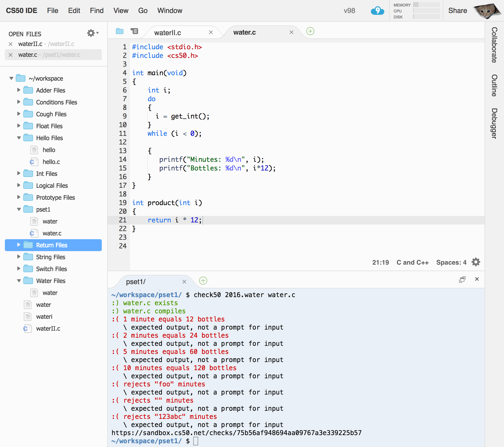Open the View menu
This screenshot has height=447, width=504.
pyautogui.click(x=121, y=11)
